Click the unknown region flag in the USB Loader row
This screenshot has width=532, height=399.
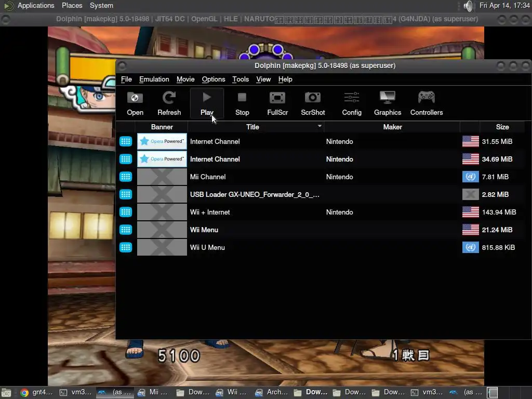[x=471, y=194]
